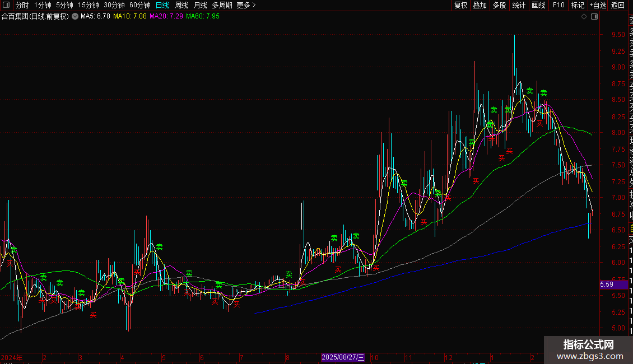633x364 pixels.
Task: Click the 5.59 price cursor label
Action: [614, 284]
